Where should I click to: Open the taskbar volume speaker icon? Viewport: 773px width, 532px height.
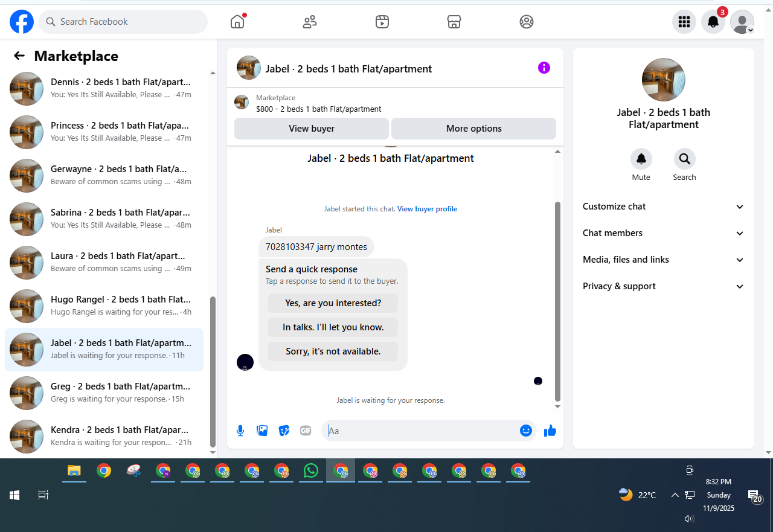(690, 518)
